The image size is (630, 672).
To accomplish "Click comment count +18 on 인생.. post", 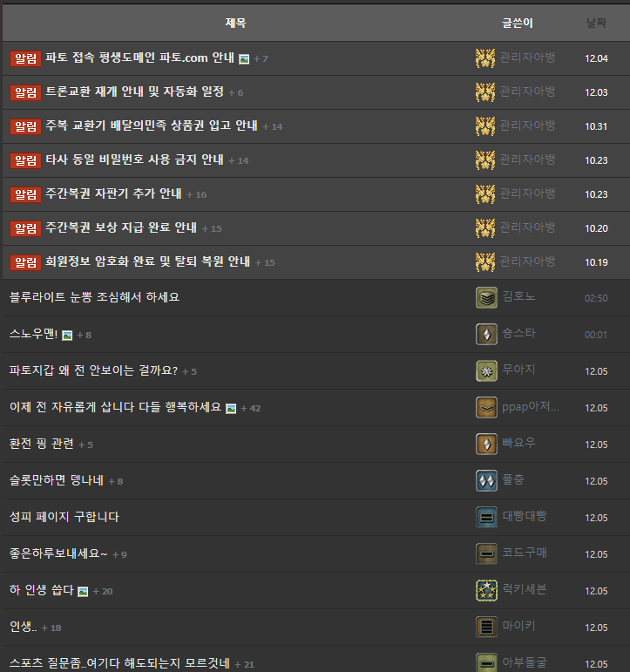I will pos(51,628).
